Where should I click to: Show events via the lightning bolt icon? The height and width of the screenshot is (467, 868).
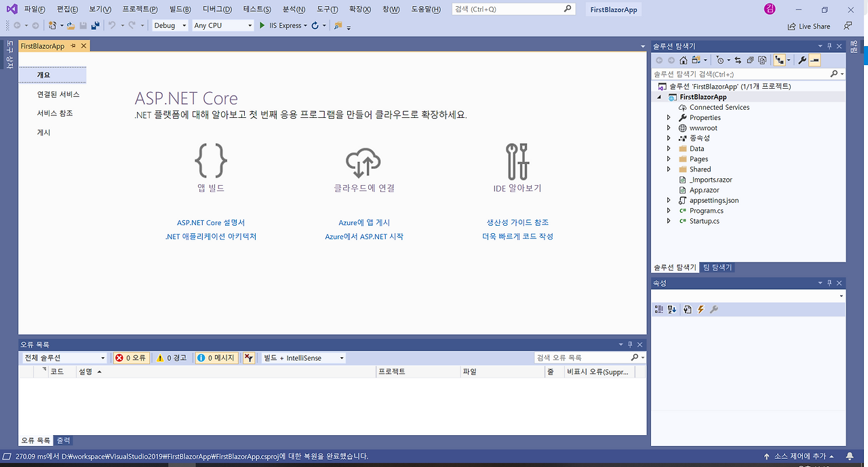tap(700, 309)
